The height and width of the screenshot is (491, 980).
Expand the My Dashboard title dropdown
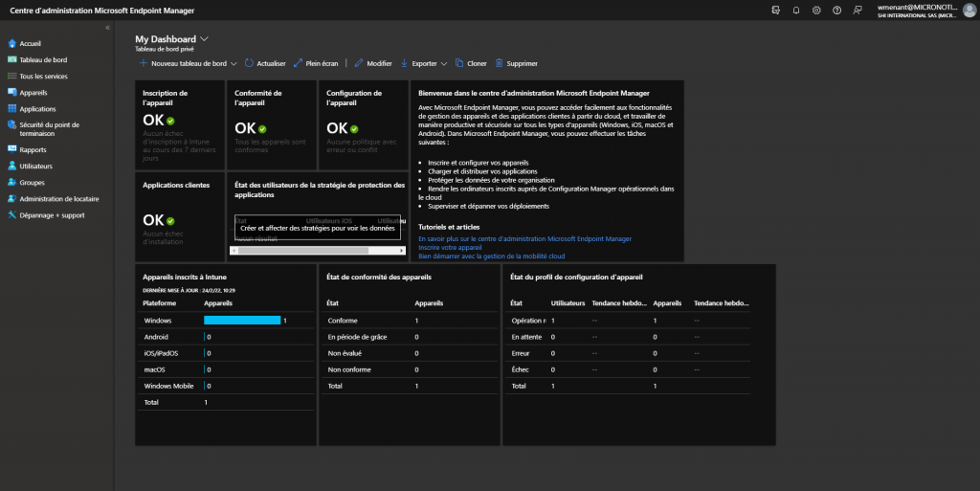(x=204, y=39)
